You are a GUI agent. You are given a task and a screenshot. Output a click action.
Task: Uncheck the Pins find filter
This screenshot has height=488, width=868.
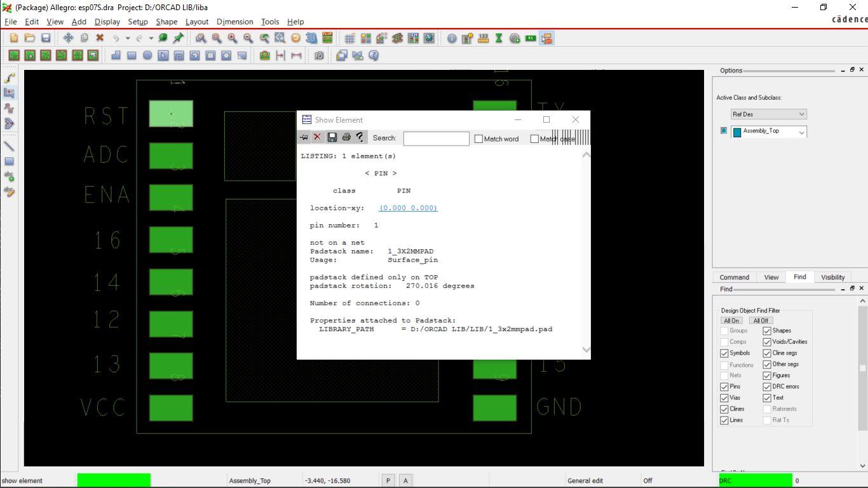pyautogui.click(x=724, y=386)
